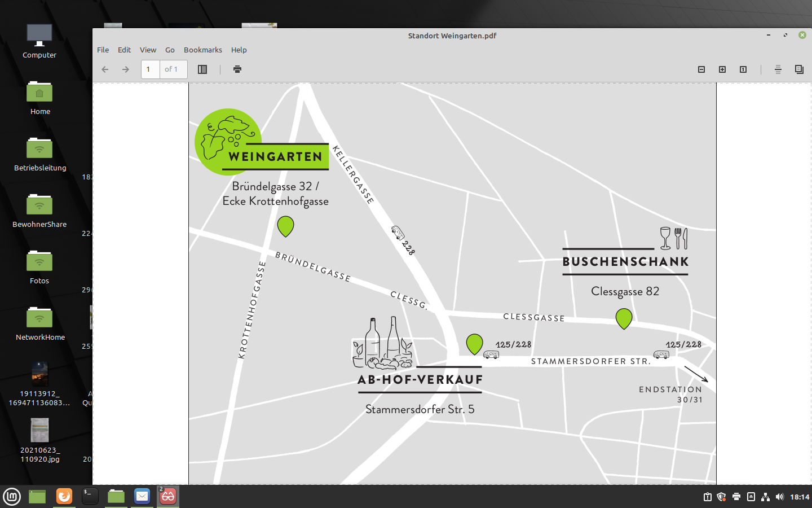Toggle the sidebar pane button
Screen dimensions: 812x508
pos(202,69)
